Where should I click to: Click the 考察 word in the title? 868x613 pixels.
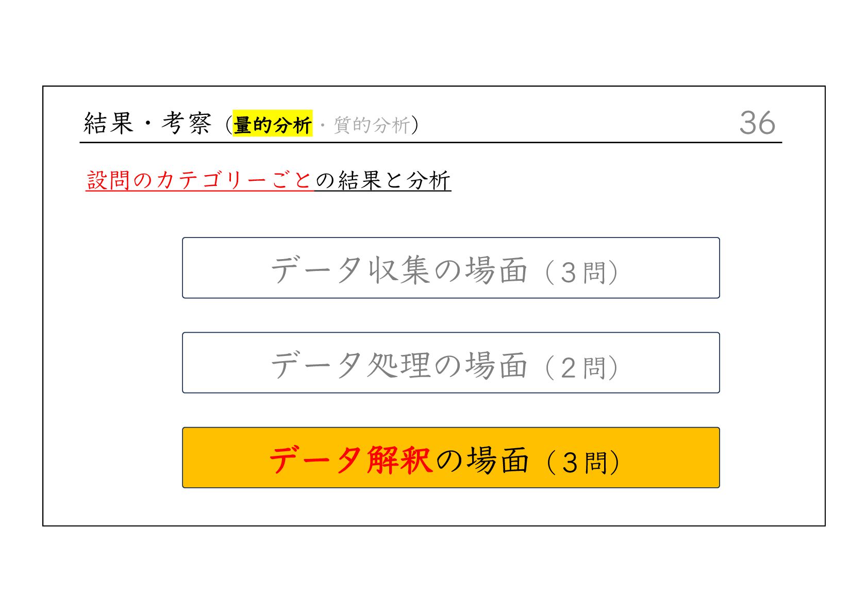tap(187, 123)
